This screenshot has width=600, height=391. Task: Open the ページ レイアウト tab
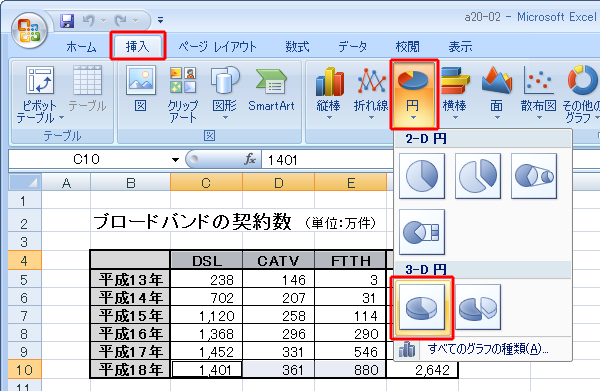pos(217,47)
